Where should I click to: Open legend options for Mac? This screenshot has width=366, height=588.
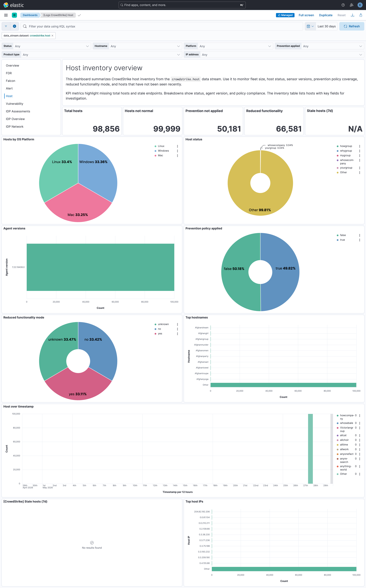click(x=177, y=156)
